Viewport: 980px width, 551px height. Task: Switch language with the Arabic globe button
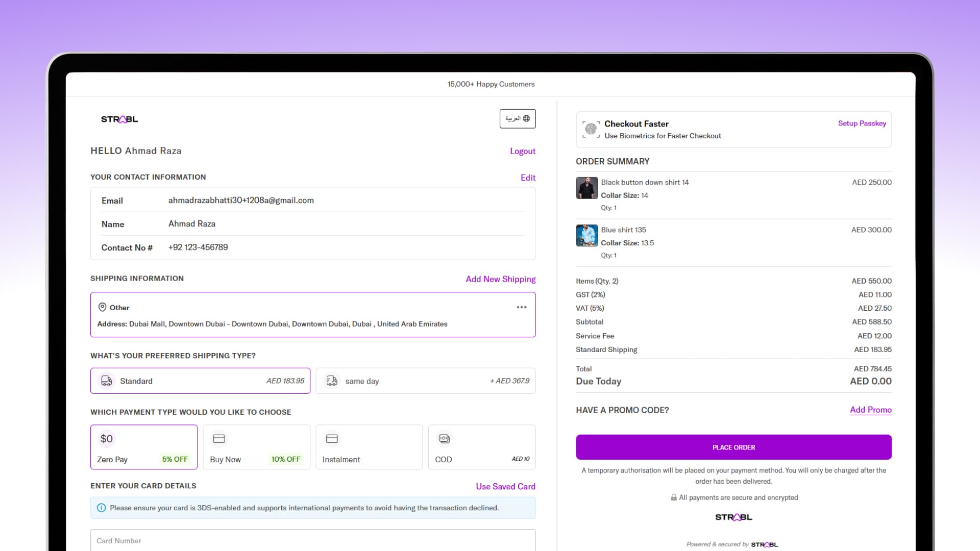point(517,119)
